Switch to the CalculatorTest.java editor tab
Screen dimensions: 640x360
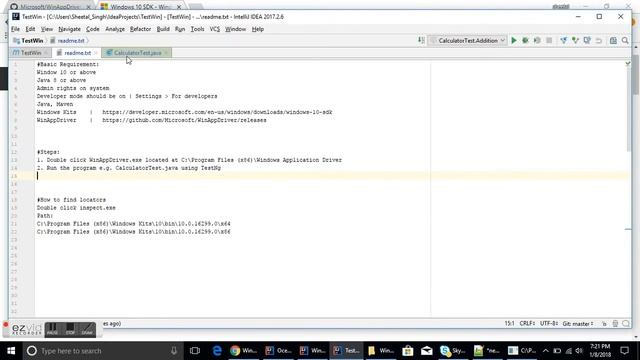(137, 53)
